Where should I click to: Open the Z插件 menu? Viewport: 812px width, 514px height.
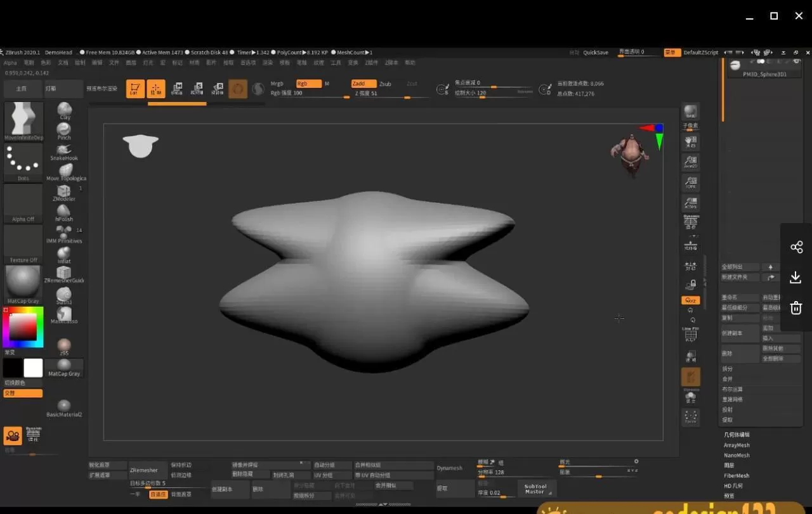[372, 63]
